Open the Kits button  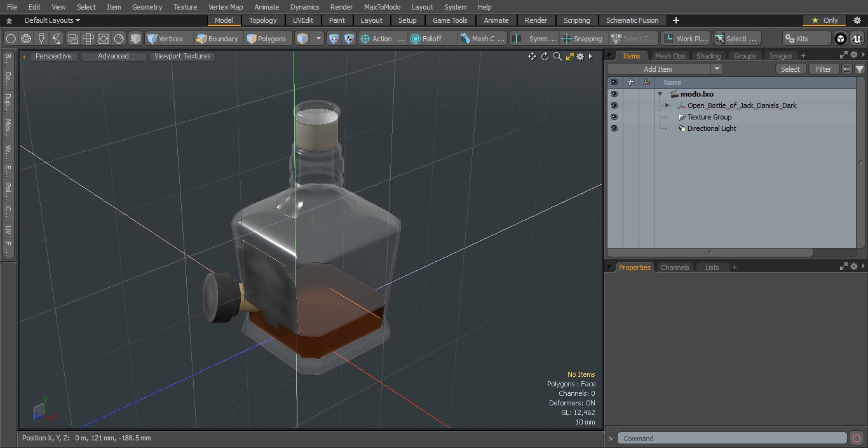806,39
